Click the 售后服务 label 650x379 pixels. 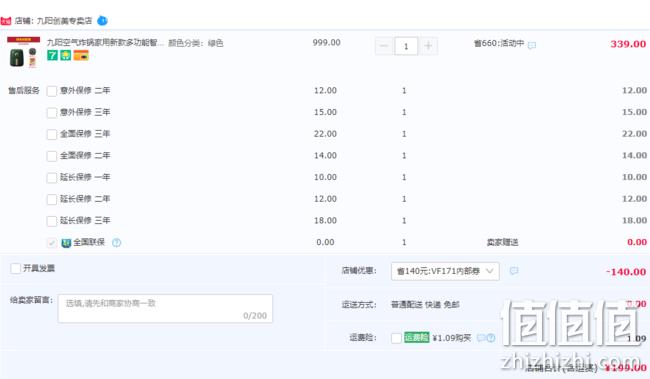click(x=24, y=90)
